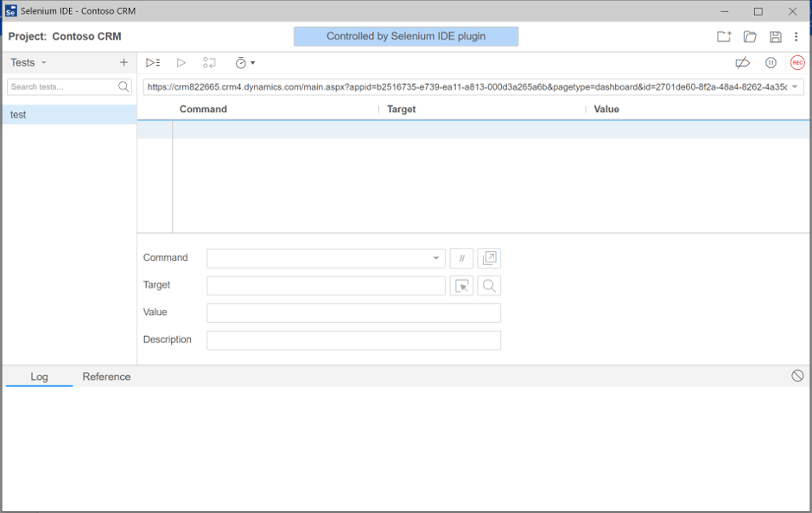Open the three-dot more options menu
The height and width of the screenshot is (513, 812).
(796, 36)
